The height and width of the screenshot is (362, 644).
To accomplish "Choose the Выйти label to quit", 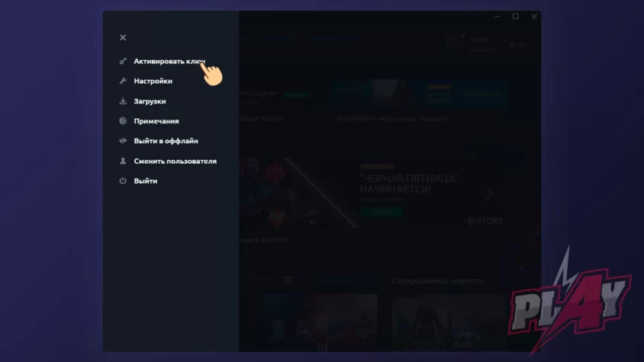I will click(146, 181).
